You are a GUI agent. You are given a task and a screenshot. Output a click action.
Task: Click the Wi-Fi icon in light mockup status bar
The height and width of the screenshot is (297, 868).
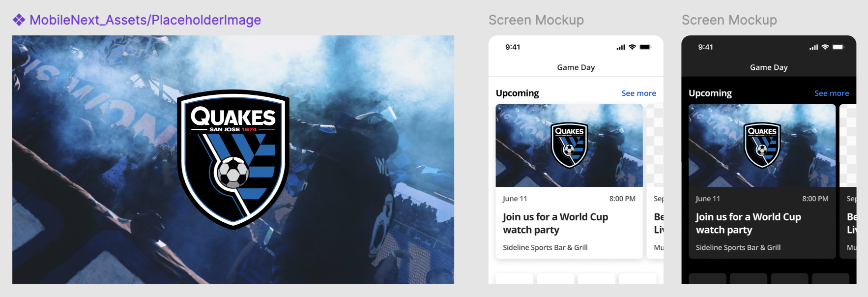click(632, 47)
